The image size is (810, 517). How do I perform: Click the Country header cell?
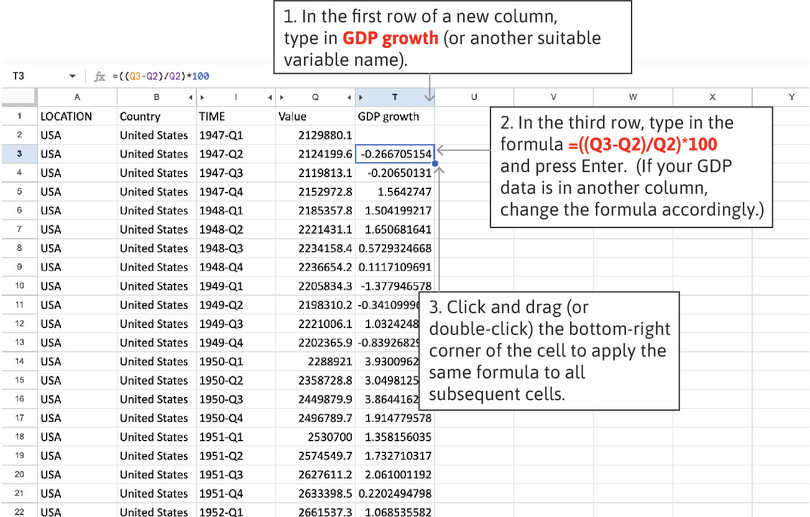click(x=157, y=116)
